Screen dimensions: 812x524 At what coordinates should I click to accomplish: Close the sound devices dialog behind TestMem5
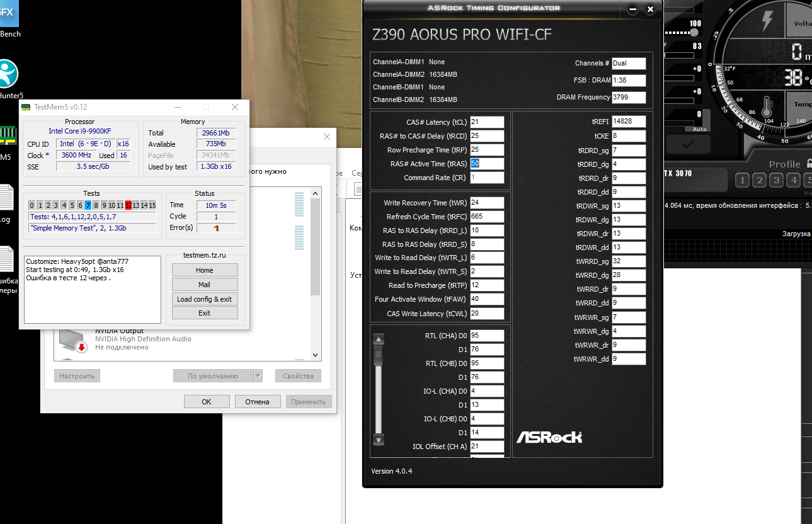pos(326,137)
